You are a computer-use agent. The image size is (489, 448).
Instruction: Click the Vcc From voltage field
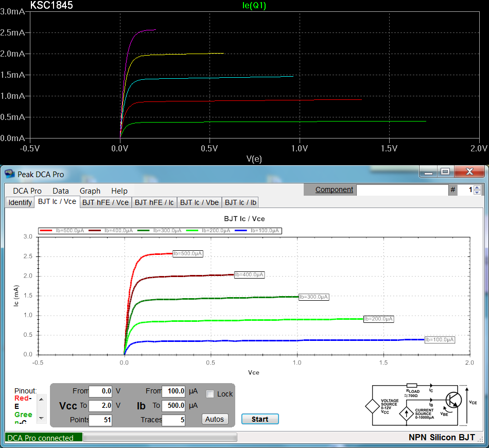[100, 391]
